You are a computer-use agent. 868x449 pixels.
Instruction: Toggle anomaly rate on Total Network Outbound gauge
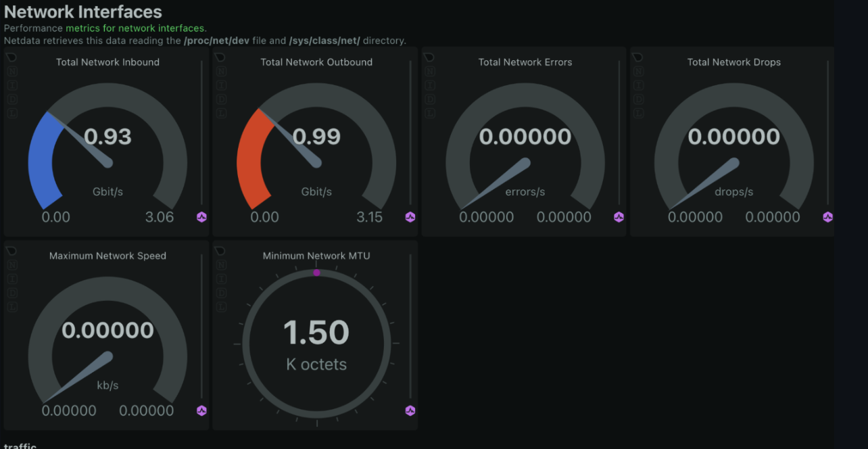point(410,217)
